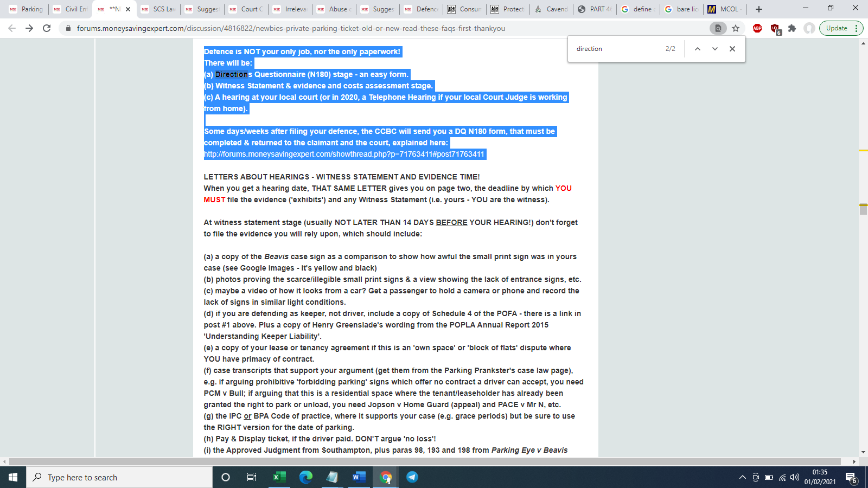Open the Chrome profile avatar

(809, 28)
